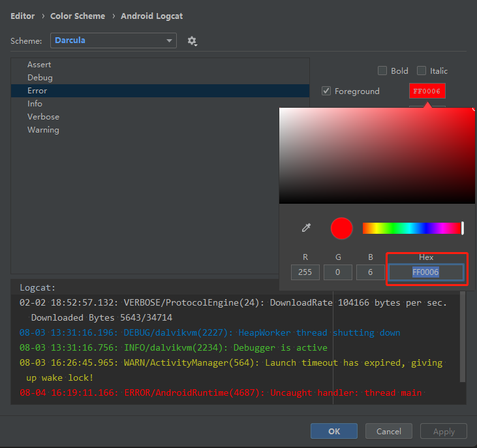The image size is (477, 448).
Task: Click the B value field showing 6
Action: pos(370,272)
